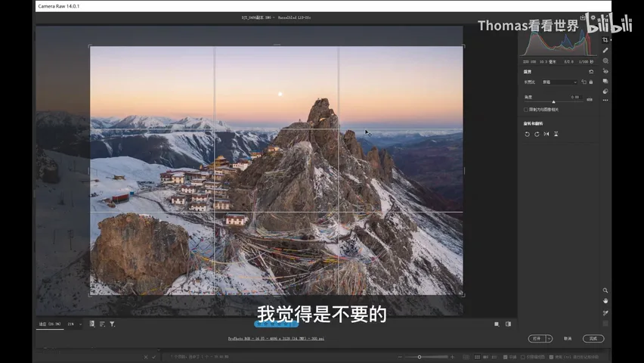Enable the constrain to image checkbox
Image resolution: width=644 pixels, height=363 pixels.
(x=526, y=110)
